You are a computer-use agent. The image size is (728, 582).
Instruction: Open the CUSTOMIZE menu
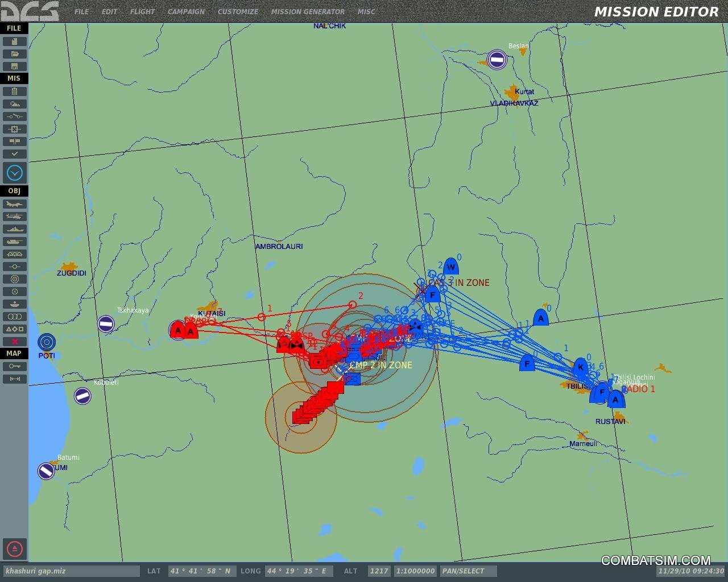(238, 11)
